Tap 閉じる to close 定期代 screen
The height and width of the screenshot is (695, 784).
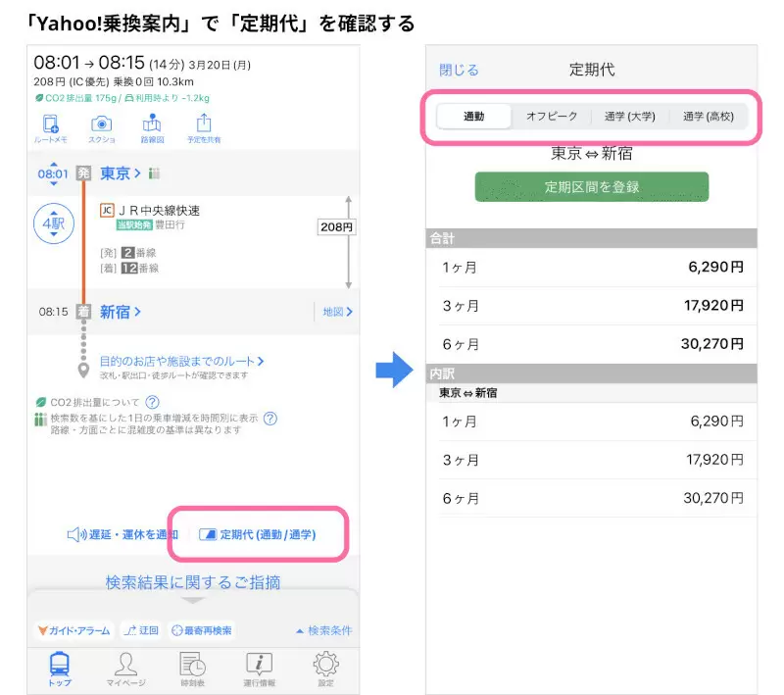(x=459, y=70)
